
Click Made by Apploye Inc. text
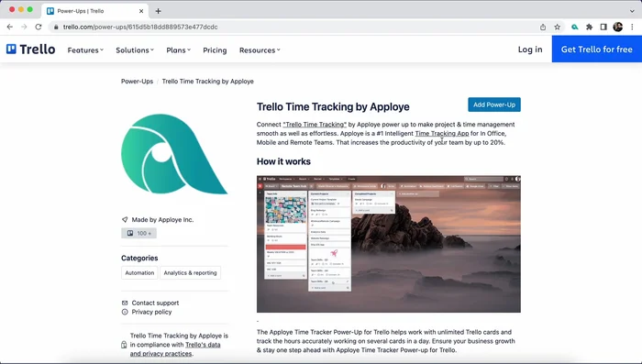point(162,220)
